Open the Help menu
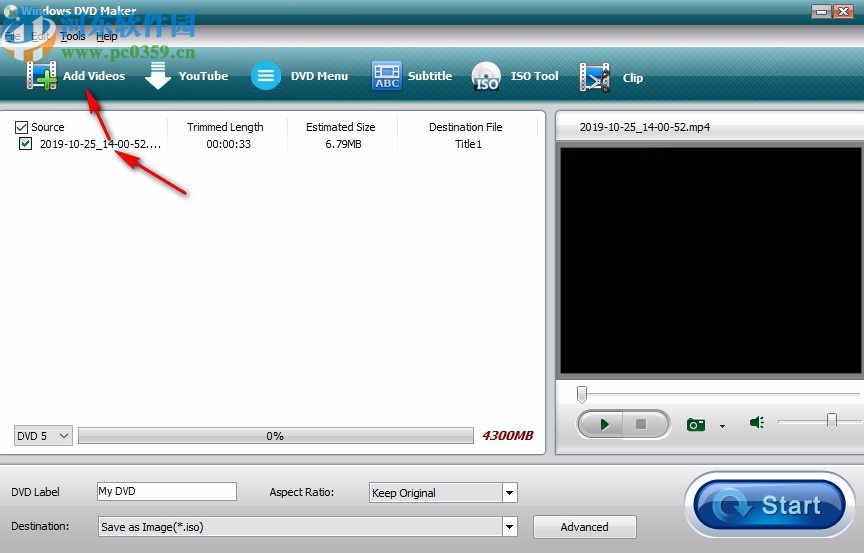 click(x=107, y=36)
